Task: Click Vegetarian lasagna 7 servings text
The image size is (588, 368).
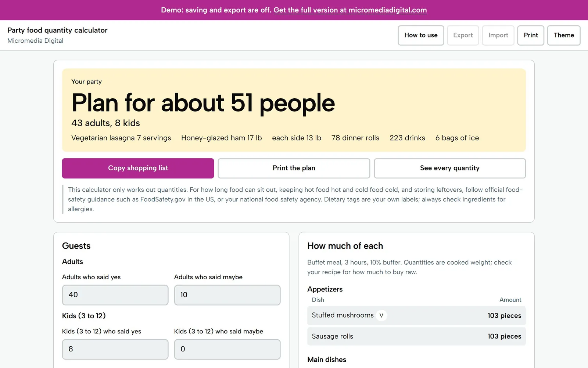Action: tap(121, 138)
